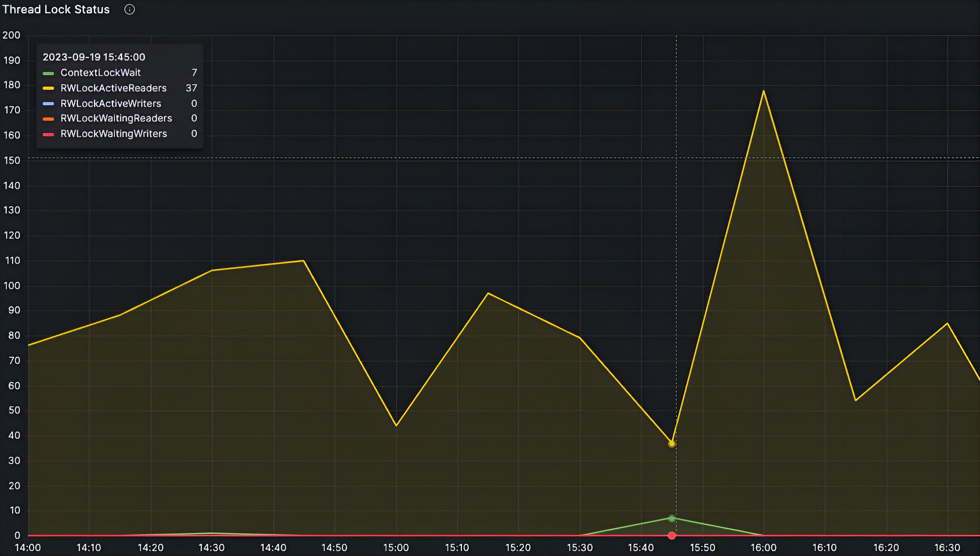Screen dimensions: 980x556
Task: Select the RWLockWaitingWriters series label
Action: (113, 134)
